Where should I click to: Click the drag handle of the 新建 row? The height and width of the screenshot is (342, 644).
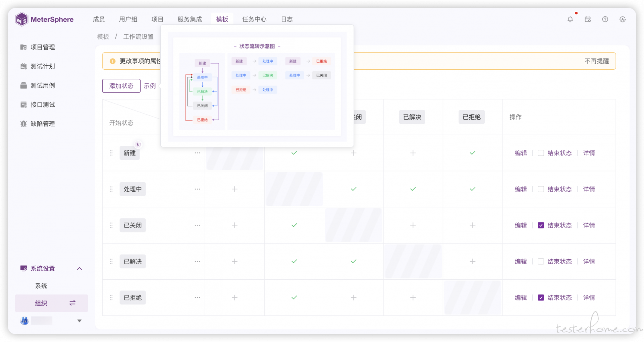[111, 153]
